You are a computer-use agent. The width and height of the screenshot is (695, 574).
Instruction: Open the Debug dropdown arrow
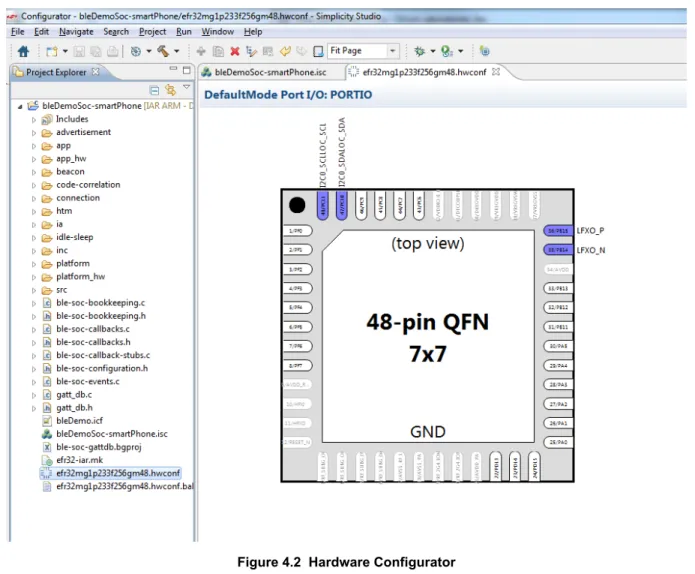click(x=433, y=51)
